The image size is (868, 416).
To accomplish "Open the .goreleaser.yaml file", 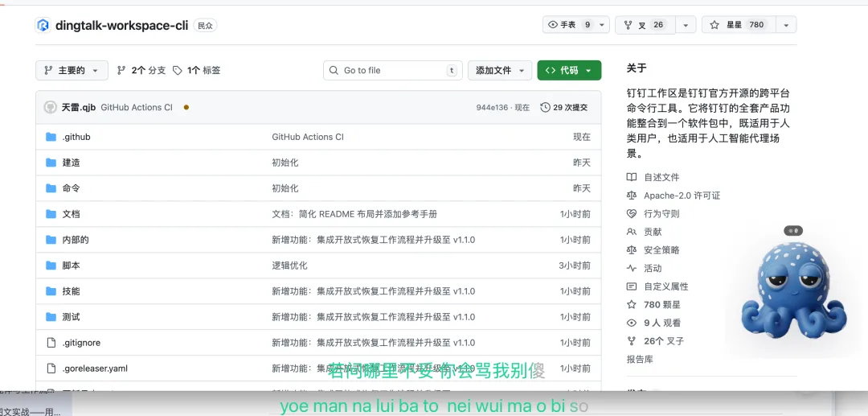I will pos(95,369).
